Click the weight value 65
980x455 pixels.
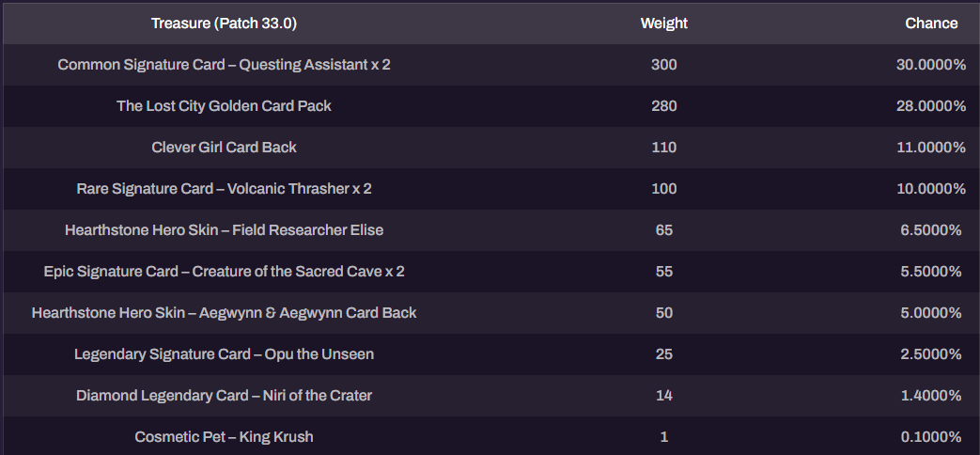[x=663, y=230]
